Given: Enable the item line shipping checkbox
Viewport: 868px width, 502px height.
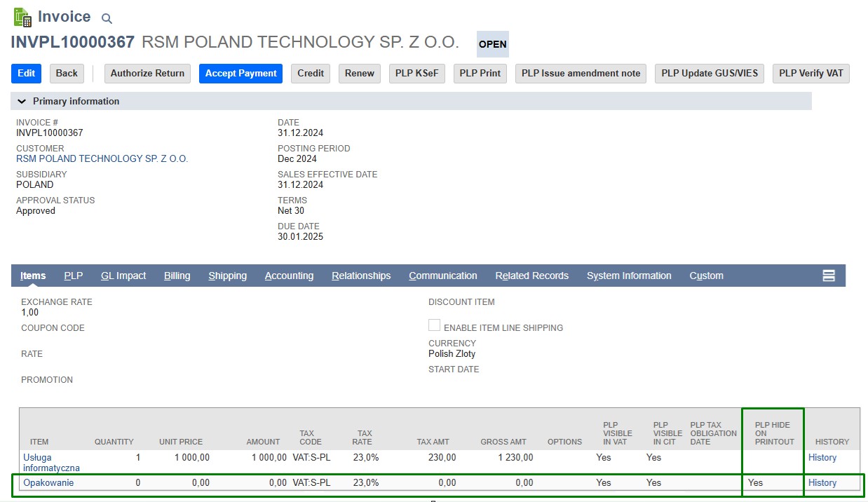Looking at the screenshot, I should pos(435,325).
